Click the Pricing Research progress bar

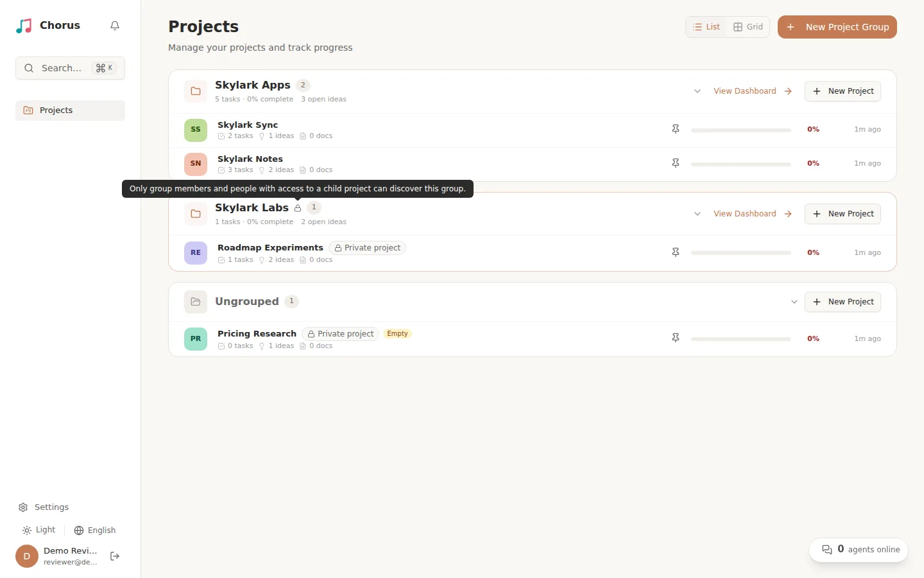point(741,338)
